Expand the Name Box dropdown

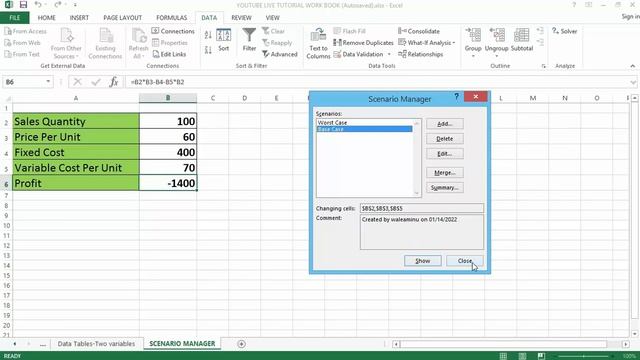coord(48,82)
